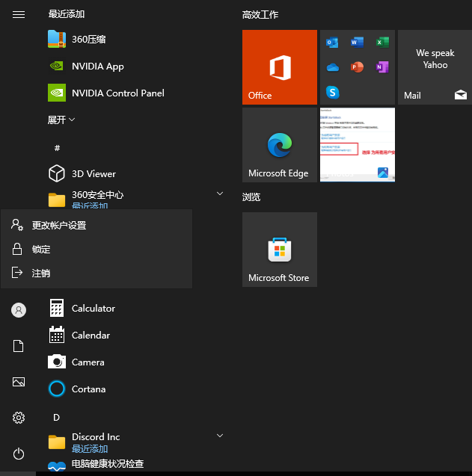The image size is (472, 476).
Task: Open the hamburger menu at the top
Action: (x=19, y=14)
